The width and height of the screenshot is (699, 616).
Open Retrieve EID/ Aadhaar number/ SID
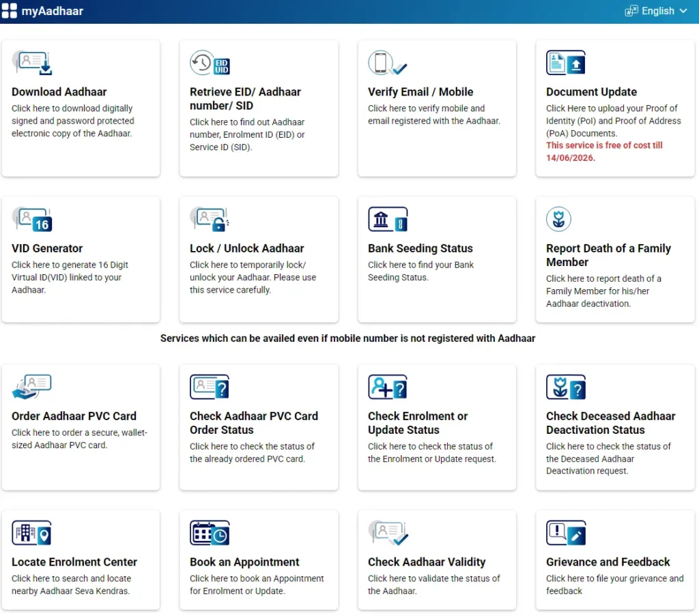(245, 98)
